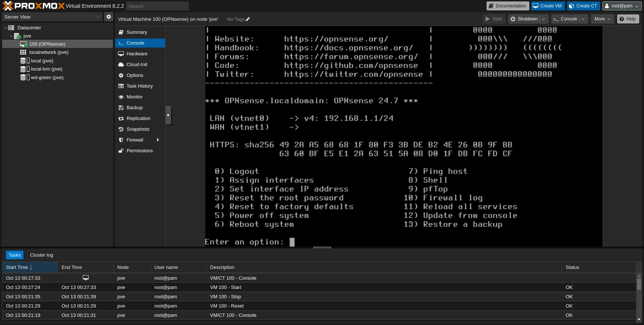This screenshot has width=644, height=325.
Task: Open the More dropdown menu
Action: (x=602, y=19)
